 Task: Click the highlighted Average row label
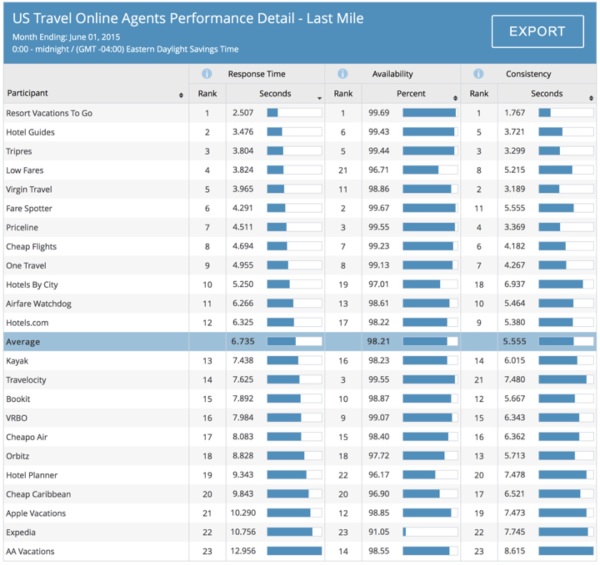pos(23,342)
